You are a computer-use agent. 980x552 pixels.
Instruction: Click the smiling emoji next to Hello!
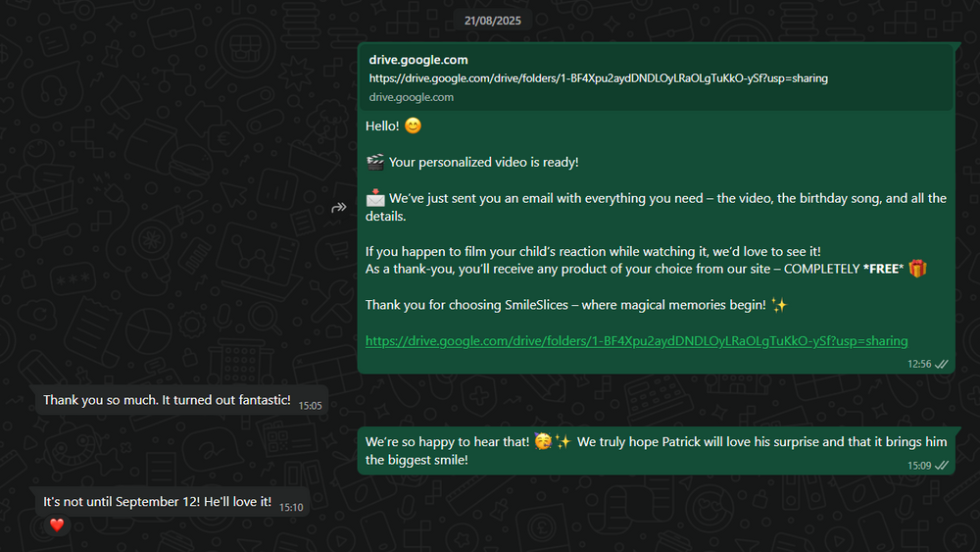[x=413, y=126]
